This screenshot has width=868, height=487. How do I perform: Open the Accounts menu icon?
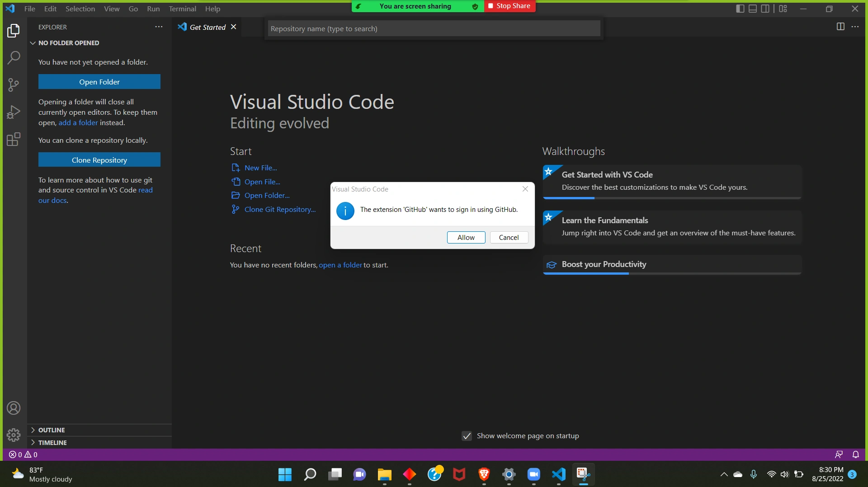(14, 408)
